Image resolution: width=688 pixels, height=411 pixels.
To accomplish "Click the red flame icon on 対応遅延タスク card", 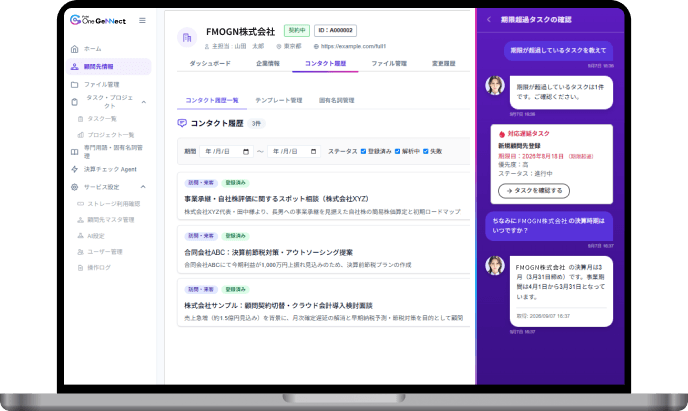I will 502,134.
